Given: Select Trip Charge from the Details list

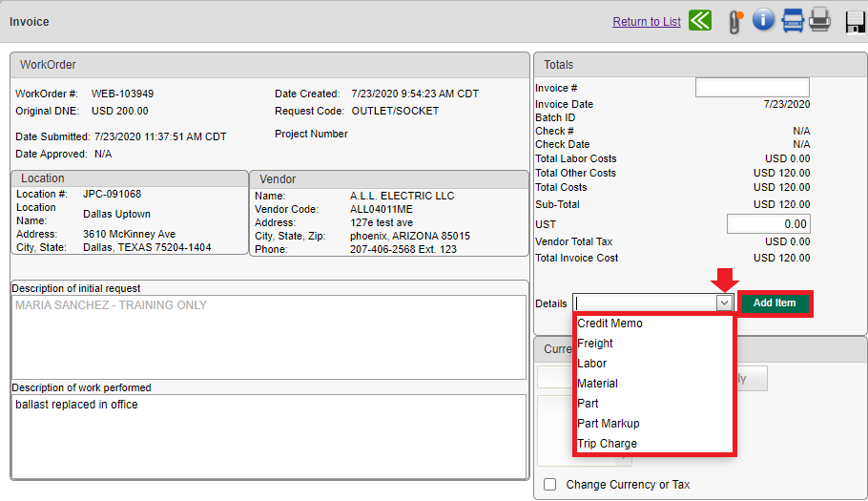Looking at the screenshot, I should pyautogui.click(x=608, y=444).
